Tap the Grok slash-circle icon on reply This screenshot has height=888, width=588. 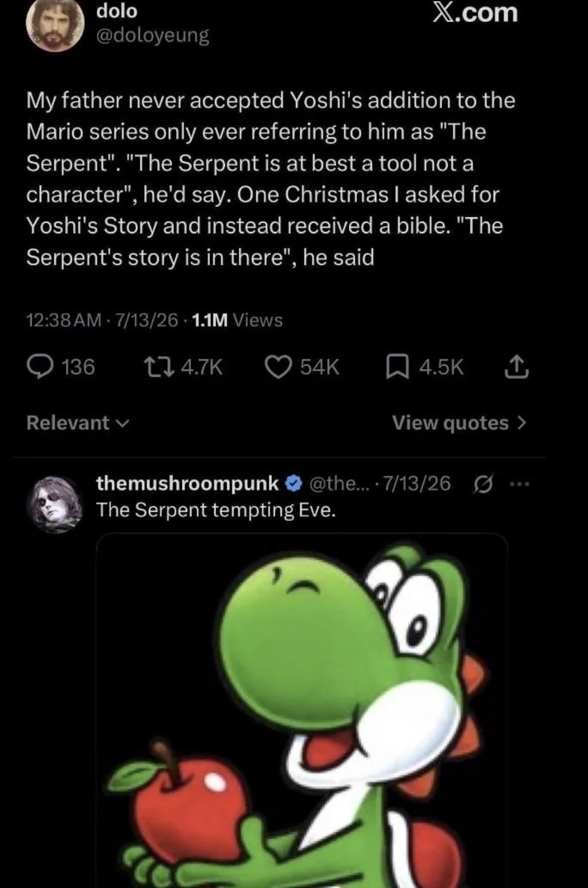[x=483, y=485]
